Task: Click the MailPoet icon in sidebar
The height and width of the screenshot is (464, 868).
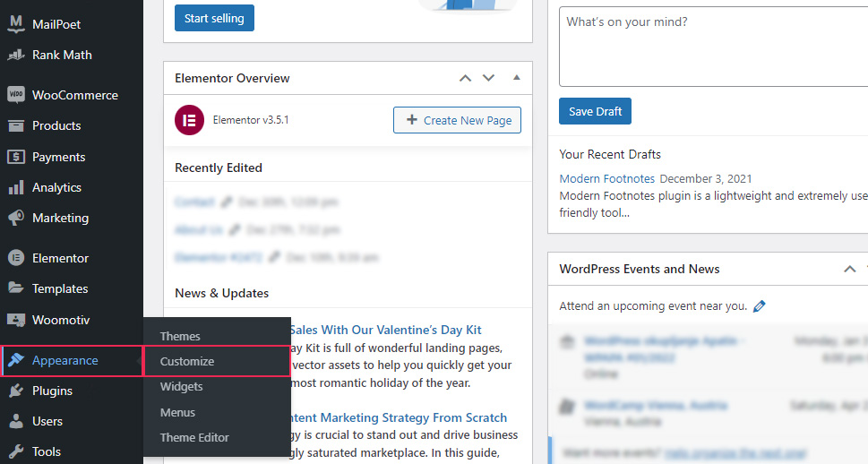Action: (15, 24)
